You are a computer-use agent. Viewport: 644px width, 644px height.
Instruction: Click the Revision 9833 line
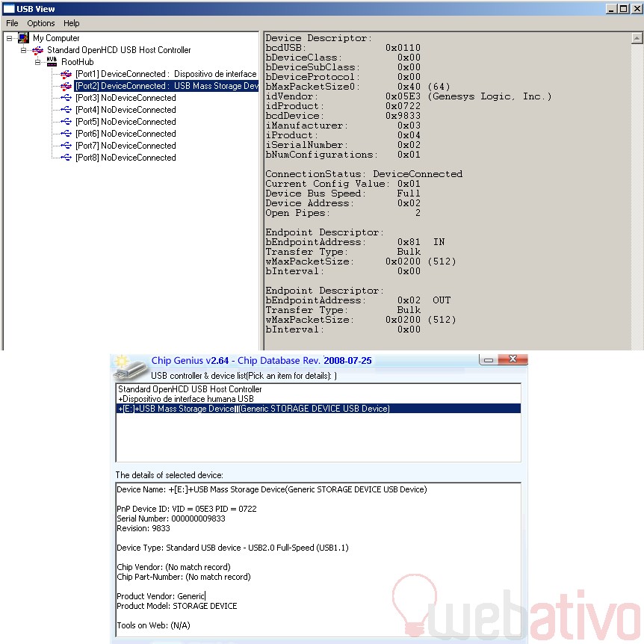143,529
